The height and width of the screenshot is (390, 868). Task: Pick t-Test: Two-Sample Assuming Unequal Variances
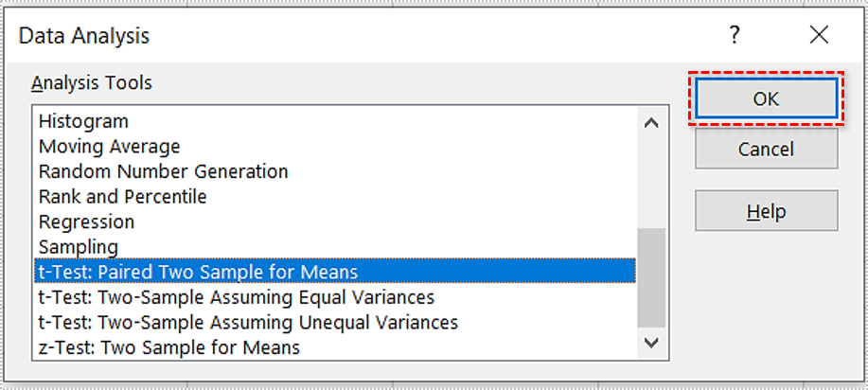pyautogui.click(x=248, y=323)
